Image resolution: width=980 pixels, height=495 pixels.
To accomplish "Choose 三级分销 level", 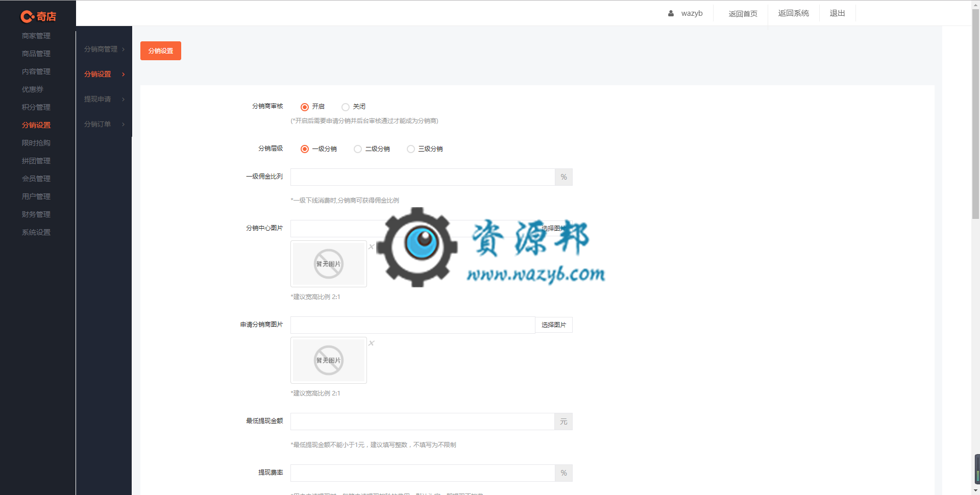I will click(411, 149).
